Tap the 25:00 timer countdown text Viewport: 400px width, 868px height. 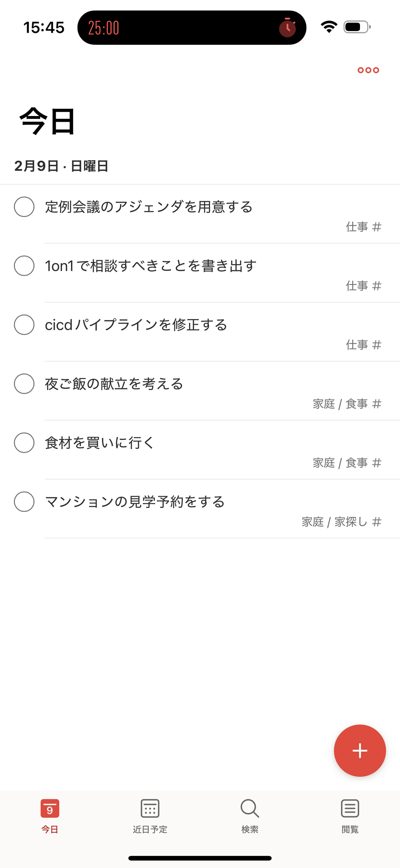104,28
